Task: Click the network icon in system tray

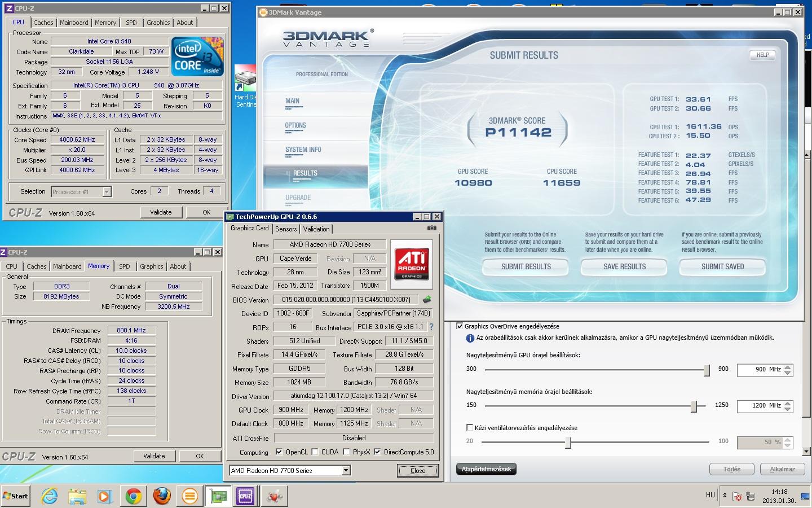Action: pyautogui.click(x=751, y=496)
